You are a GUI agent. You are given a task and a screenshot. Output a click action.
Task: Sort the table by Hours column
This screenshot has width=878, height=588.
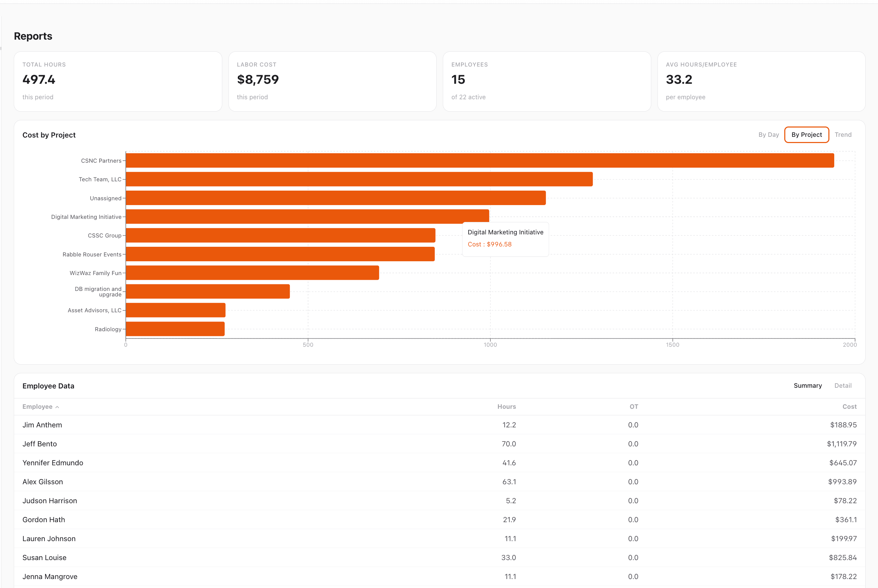(x=507, y=406)
